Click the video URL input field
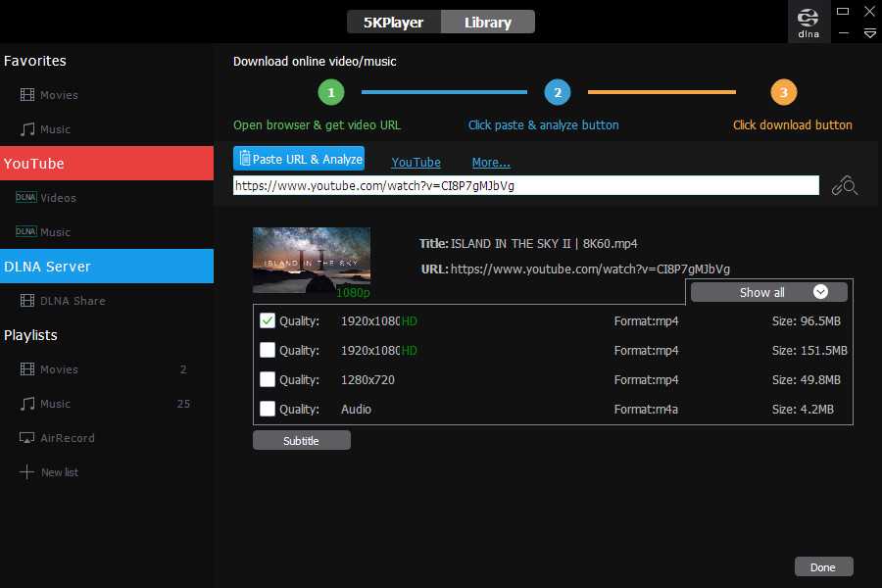This screenshot has height=588, width=882. click(x=525, y=185)
